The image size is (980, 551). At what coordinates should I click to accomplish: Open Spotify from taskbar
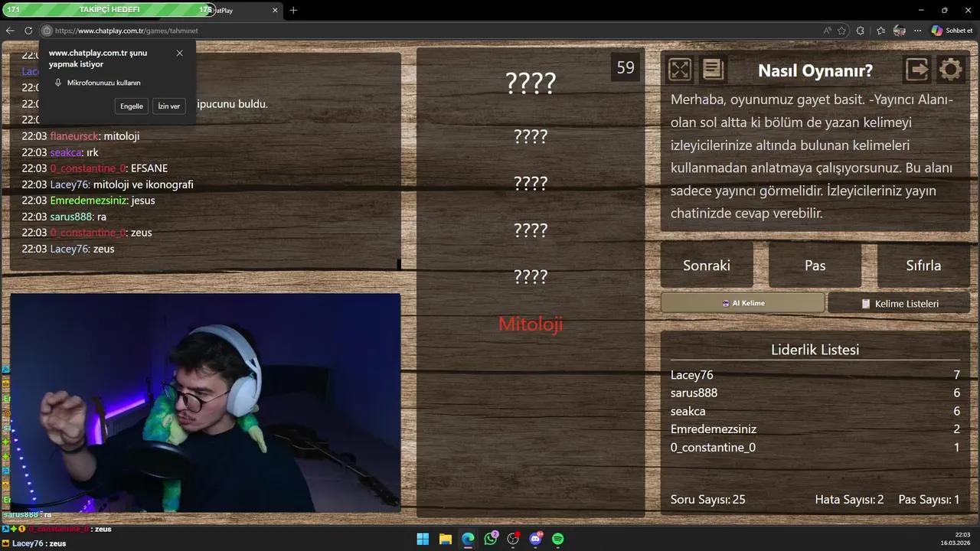[x=558, y=539]
